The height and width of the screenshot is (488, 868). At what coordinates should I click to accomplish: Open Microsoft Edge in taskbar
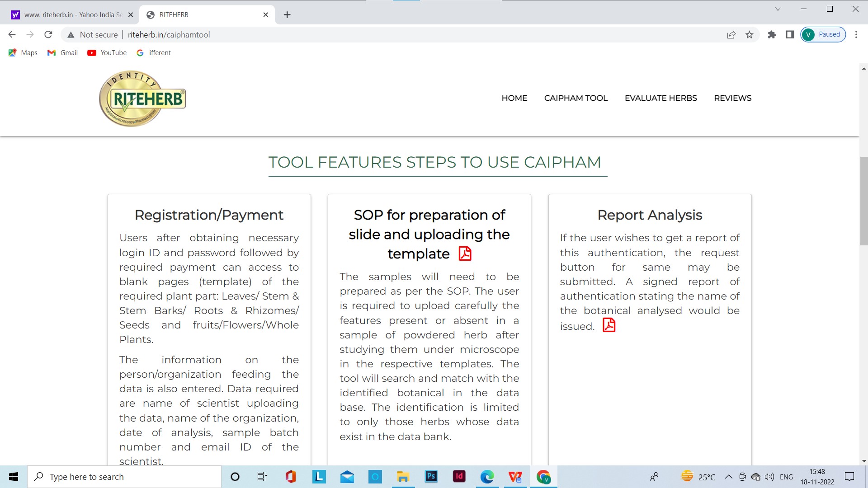tap(487, 477)
